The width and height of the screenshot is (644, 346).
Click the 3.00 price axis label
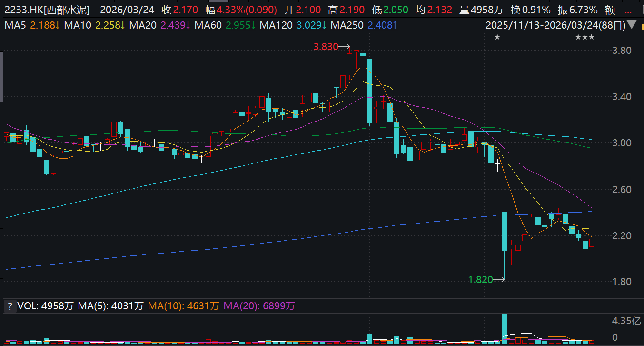[x=621, y=143]
